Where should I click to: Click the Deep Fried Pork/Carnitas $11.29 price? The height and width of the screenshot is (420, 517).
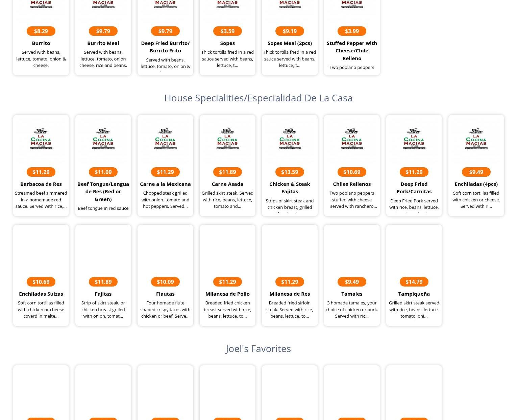[x=414, y=172]
